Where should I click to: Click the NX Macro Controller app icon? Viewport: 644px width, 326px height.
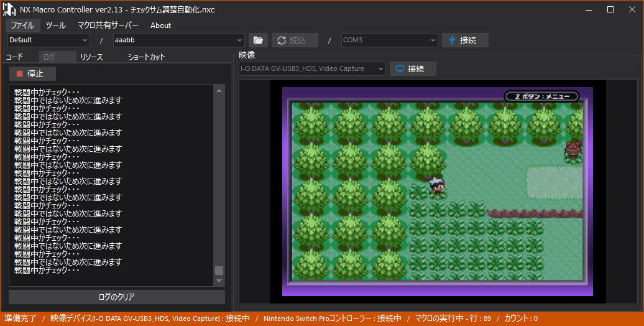9,9
